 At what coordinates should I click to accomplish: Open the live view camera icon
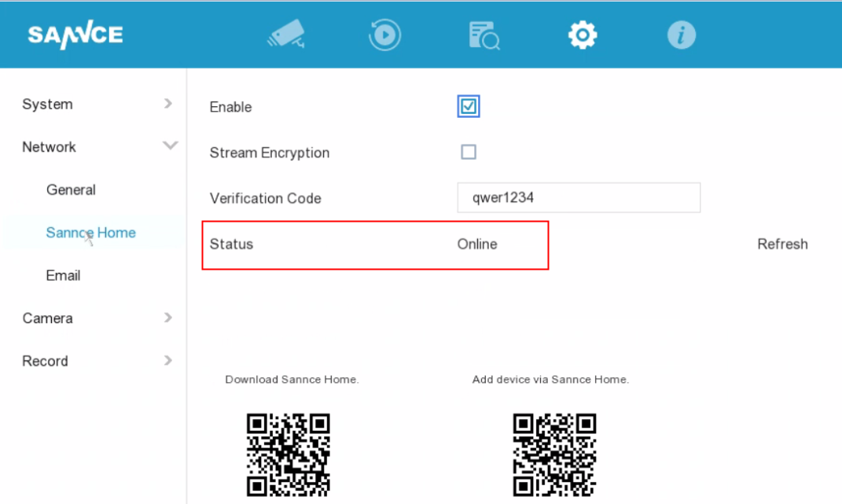286,34
